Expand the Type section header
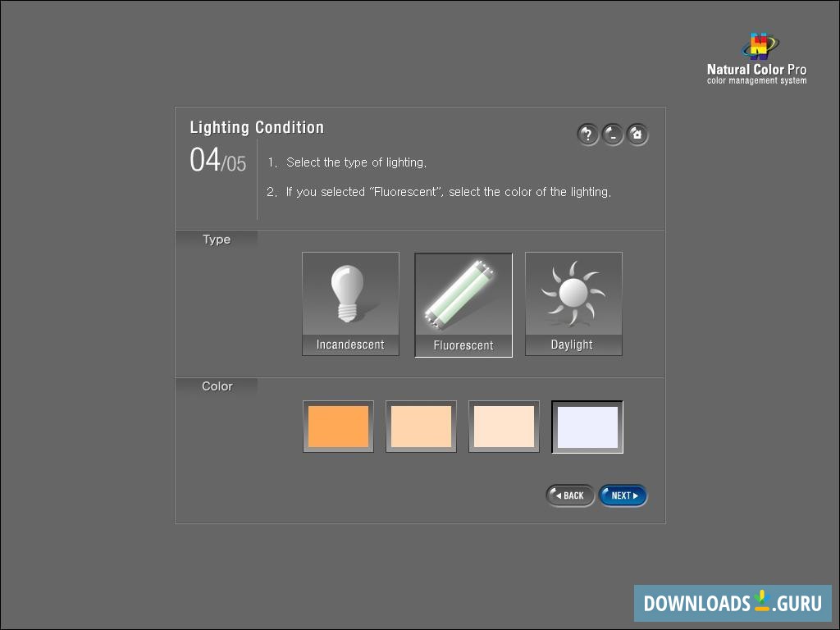Screen dimensions: 840x630 pyautogui.click(x=217, y=240)
